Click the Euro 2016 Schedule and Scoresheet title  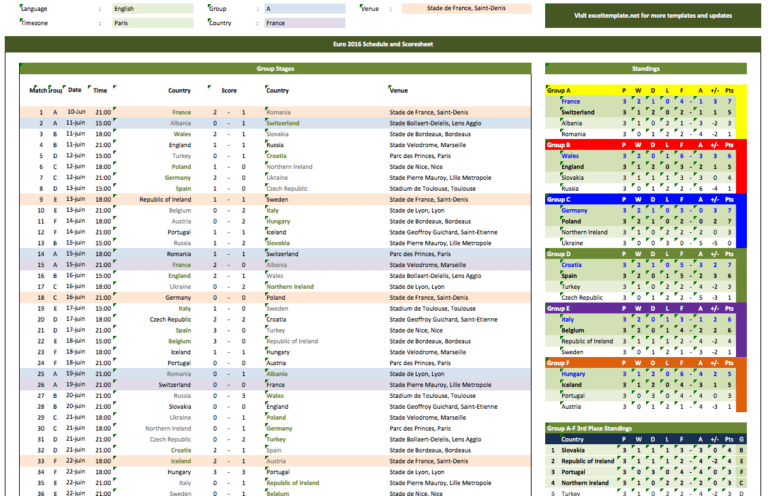click(383, 44)
